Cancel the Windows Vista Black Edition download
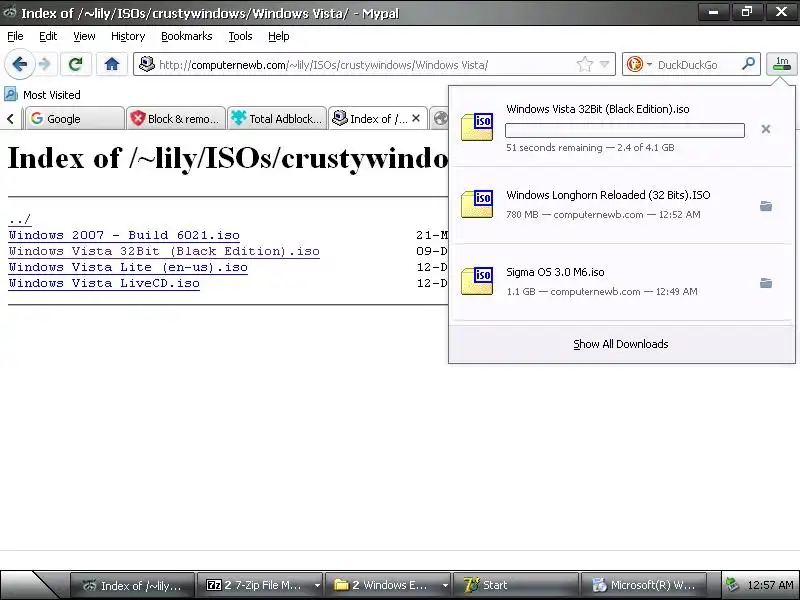Screen dimensions: 800x600 766,129
